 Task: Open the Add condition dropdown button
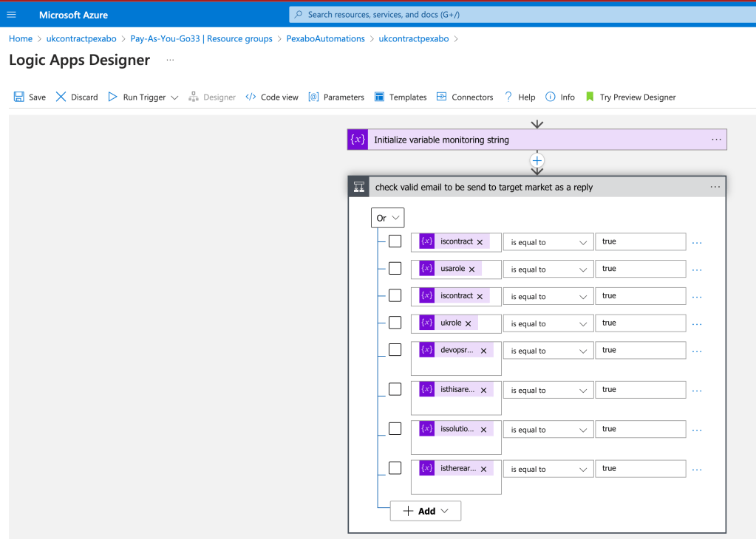tap(425, 511)
